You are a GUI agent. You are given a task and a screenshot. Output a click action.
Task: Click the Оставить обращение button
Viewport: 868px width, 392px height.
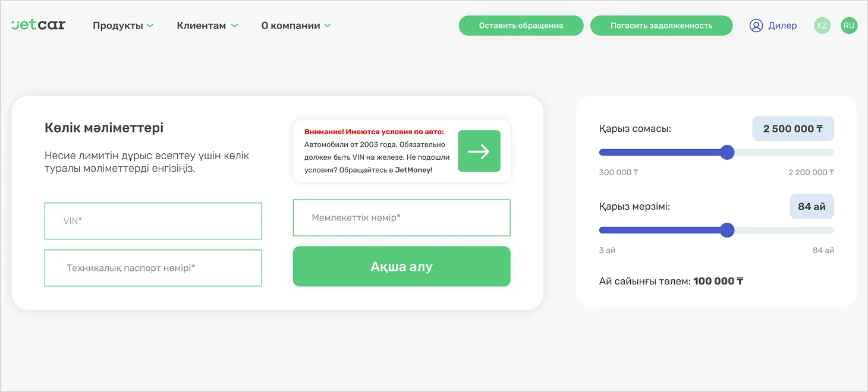[x=520, y=25]
